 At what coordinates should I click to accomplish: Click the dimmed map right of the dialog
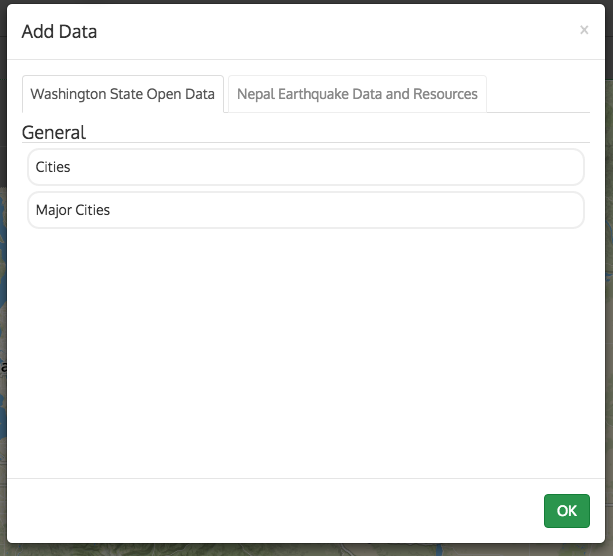[x=609, y=300]
